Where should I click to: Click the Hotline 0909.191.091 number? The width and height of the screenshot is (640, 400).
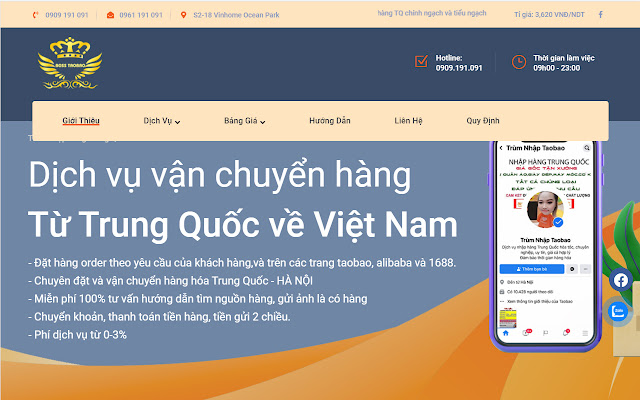[459, 68]
